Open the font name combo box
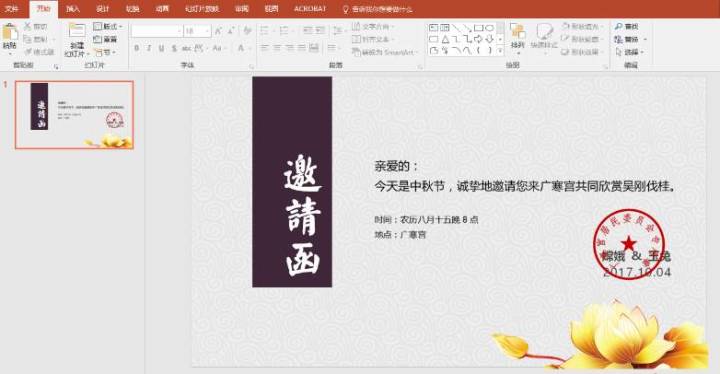The width and height of the screenshot is (720, 374). coord(156,31)
